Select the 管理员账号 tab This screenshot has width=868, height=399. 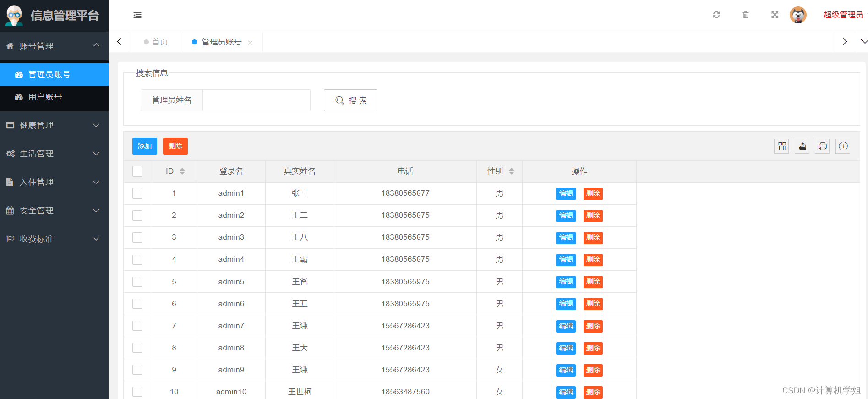coord(222,42)
